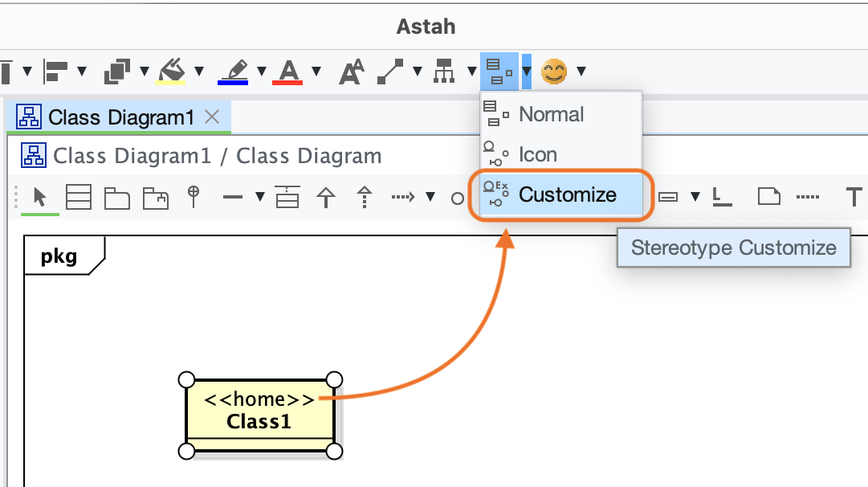This screenshot has width=868, height=487.
Task: Click the font size icon
Action: pos(351,72)
